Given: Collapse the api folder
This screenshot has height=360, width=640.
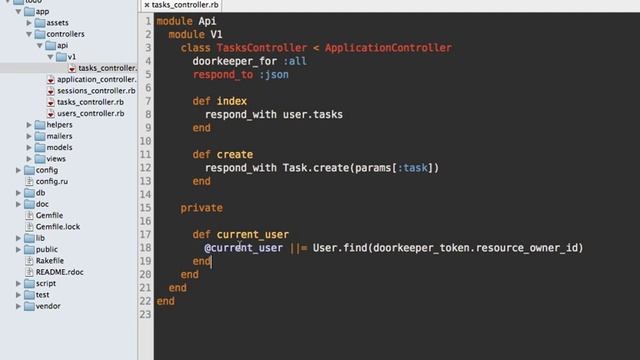Looking at the screenshot, I should pos(40,46).
